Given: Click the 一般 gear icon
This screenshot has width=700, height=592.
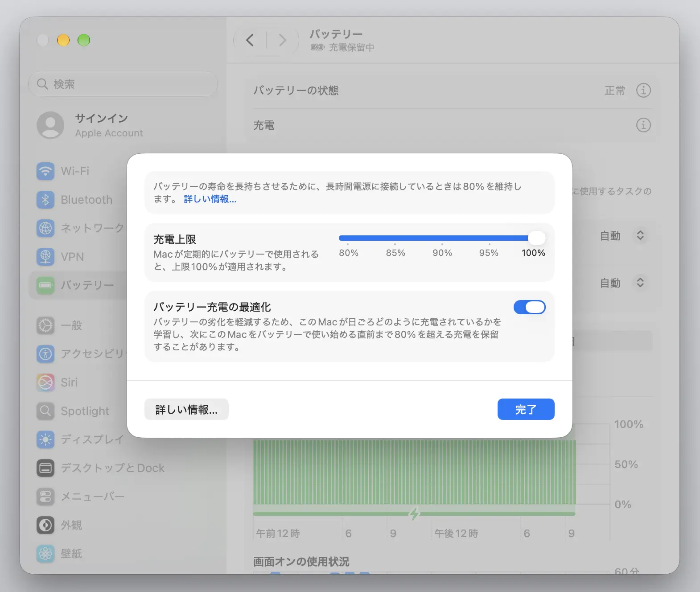Looking at the screenshot, I should 45,325.
